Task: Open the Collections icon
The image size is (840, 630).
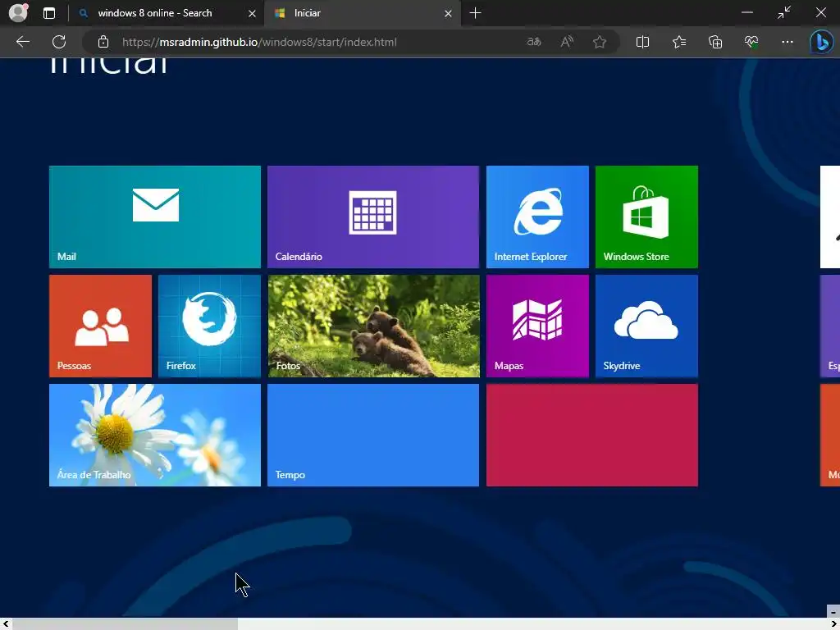Action: tap(715, 42)
